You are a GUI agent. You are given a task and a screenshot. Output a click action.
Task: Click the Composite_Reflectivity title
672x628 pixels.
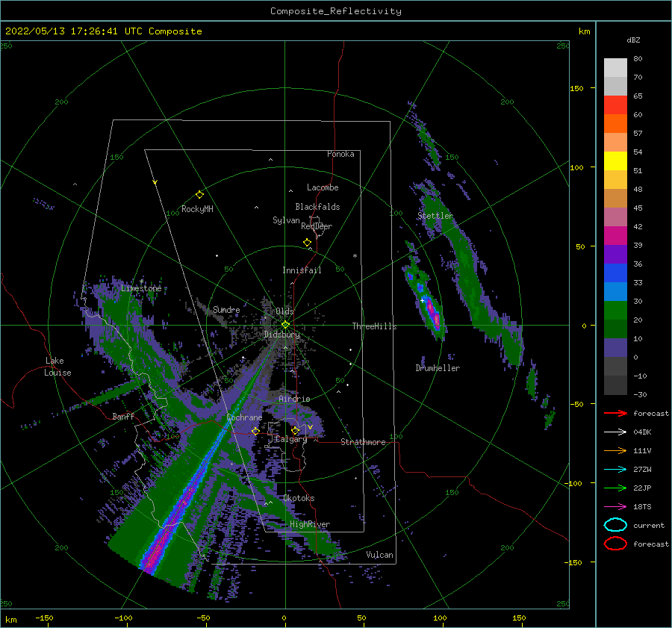coord(336,11)
